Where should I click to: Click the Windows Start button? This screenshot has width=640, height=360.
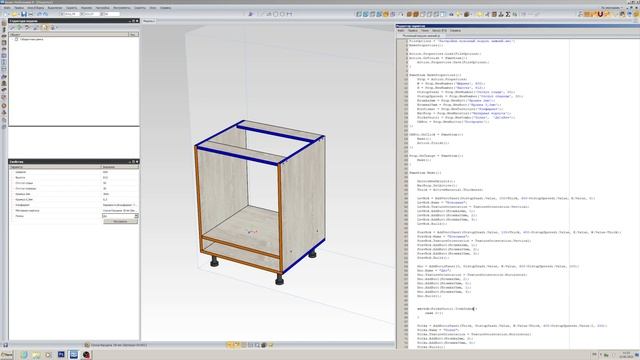7,355
